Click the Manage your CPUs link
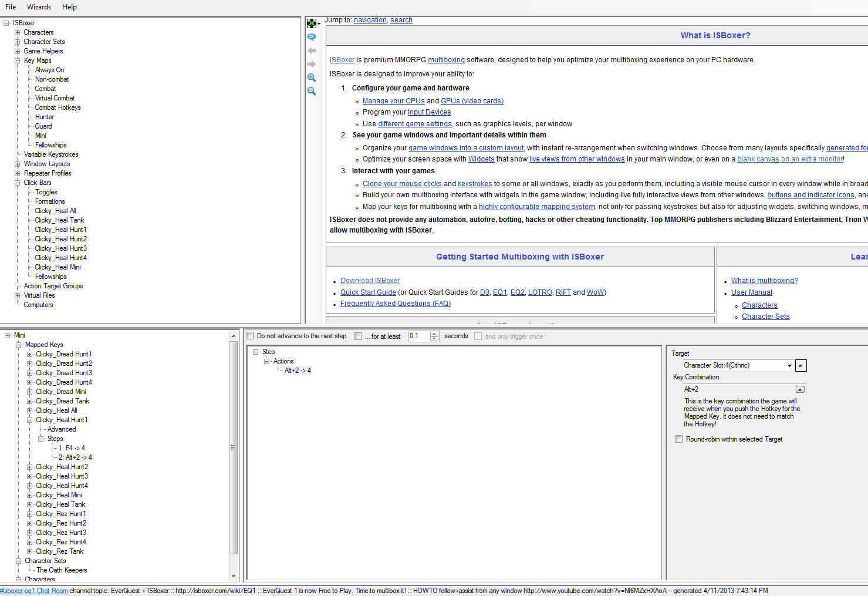Viewport: 868px width, 596px height. 394,101
